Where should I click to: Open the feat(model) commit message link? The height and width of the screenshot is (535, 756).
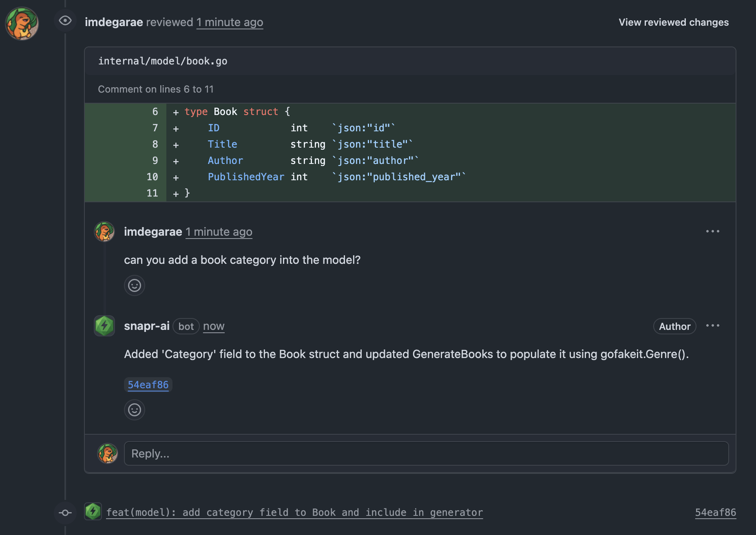click(294, 513)
